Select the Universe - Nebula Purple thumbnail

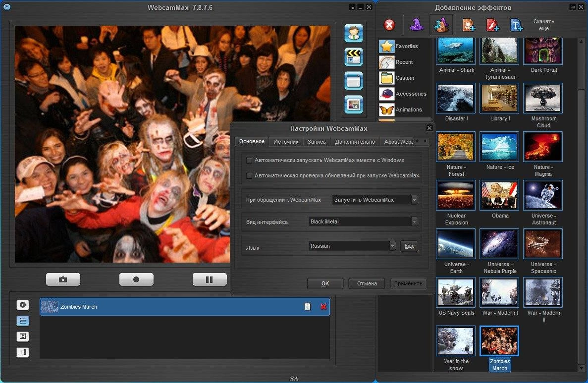tap(499, 244)
